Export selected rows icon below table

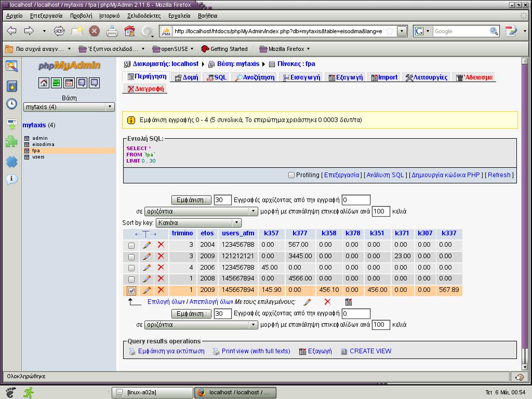[x=349, y=302]
